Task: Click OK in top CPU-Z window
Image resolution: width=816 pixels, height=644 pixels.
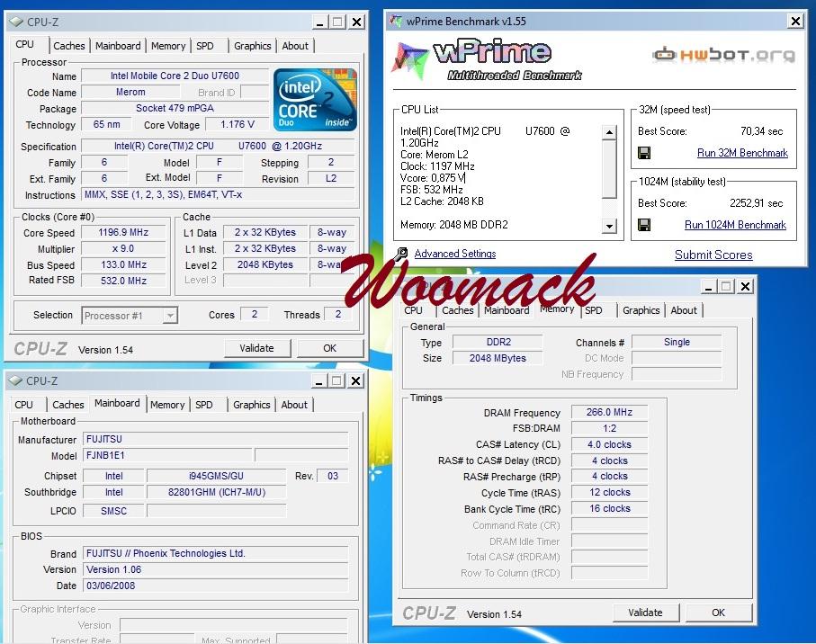Action: pyautogui.click(x=329, y=348)
